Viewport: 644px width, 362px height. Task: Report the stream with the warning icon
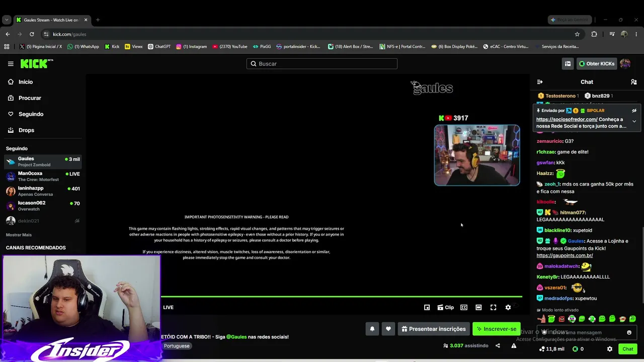pyautogui.click(x=514, y=346)
